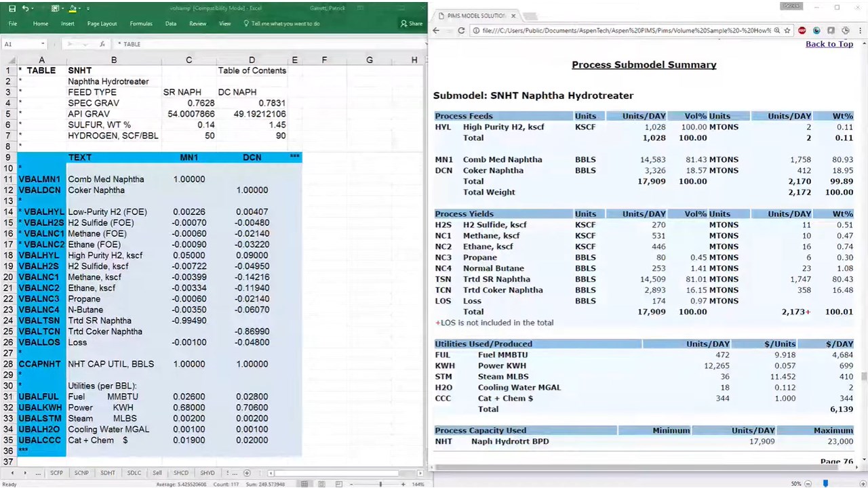Save the Excel workbook
The height and width of the screenshot is (488, 868).
pos(12,9)
